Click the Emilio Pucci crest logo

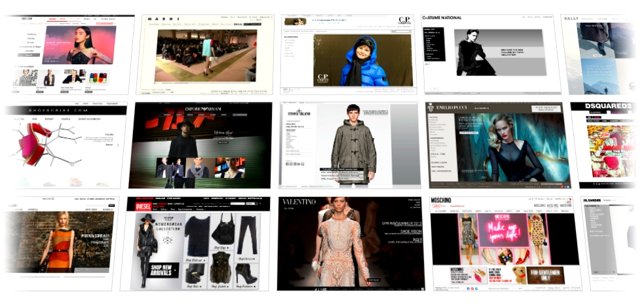point(430,107)
